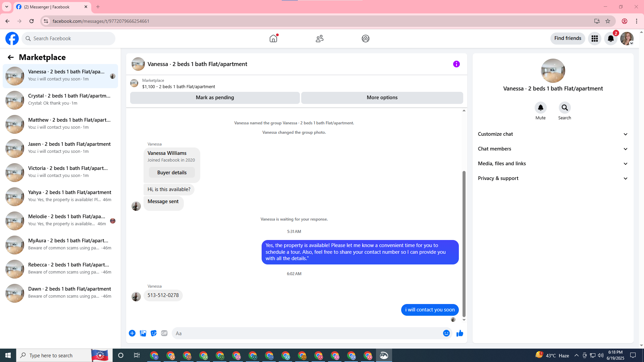The image size is (644, 362).
Task: Click the 'Hi, is this available?' message
Action: [x=169, y=189]
